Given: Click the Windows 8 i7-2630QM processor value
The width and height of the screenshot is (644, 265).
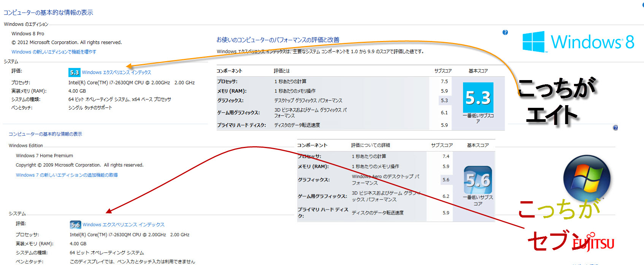Looking at the screenshot, I should tap(132, 83).
